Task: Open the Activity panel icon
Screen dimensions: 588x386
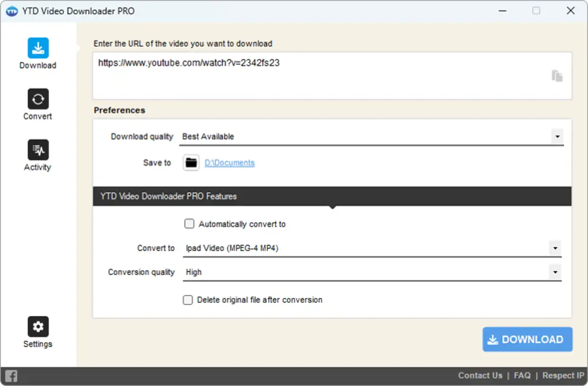Action: (x=37, y=150)
